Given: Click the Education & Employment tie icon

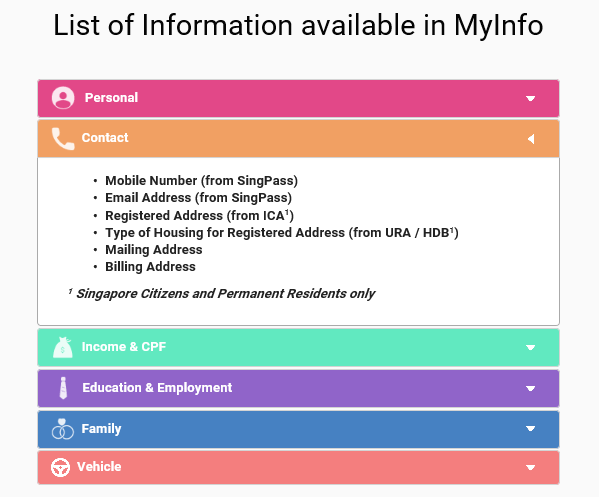Looking at the screenshot, I should pyautogui.click(x=63, y=388).
